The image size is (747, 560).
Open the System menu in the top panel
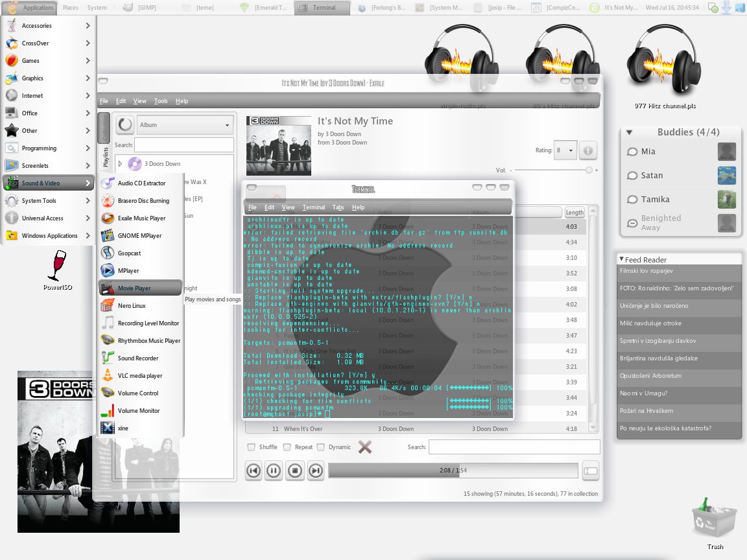tap(97, 8)
